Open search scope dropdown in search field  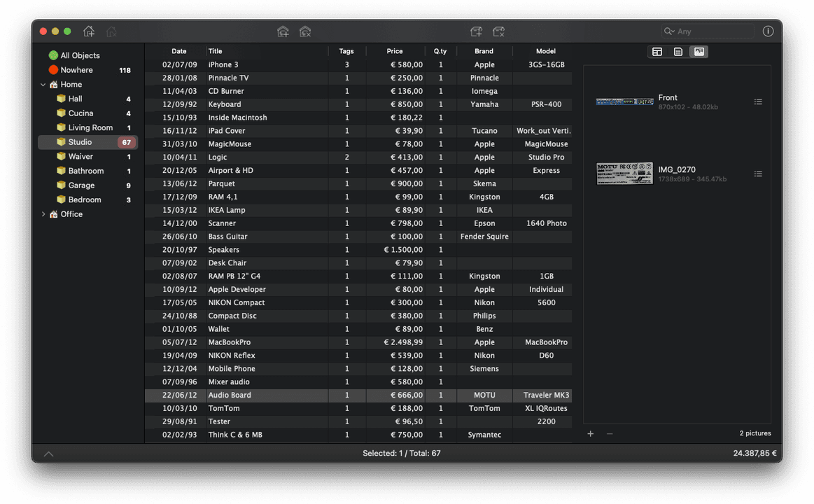coord(670,31)
